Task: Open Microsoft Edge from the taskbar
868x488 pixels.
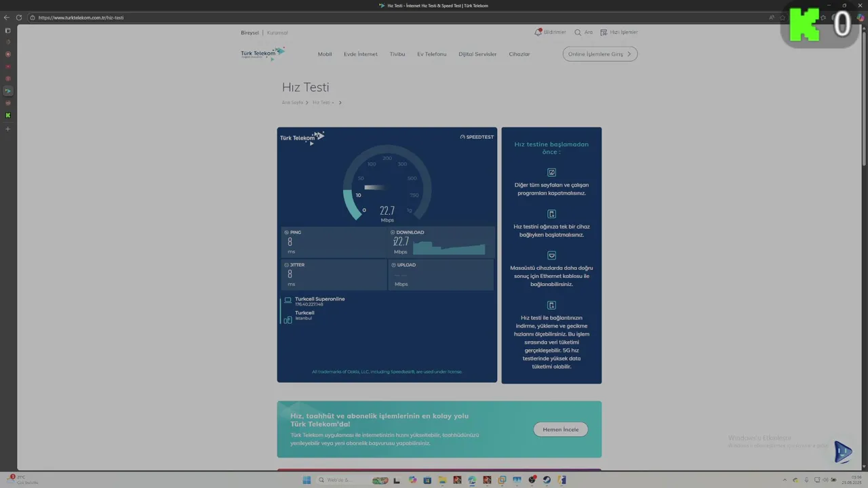Action: [472, 480]
